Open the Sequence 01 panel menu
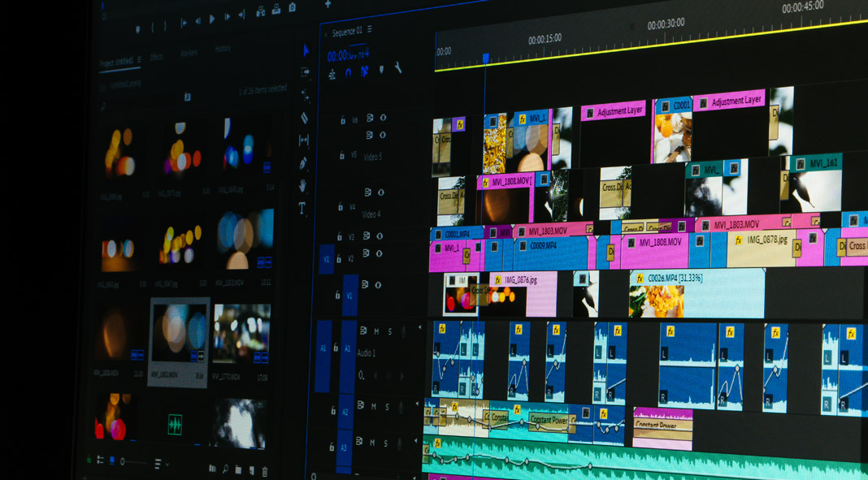The image size is (868, 480). click(x=370, y=29)
